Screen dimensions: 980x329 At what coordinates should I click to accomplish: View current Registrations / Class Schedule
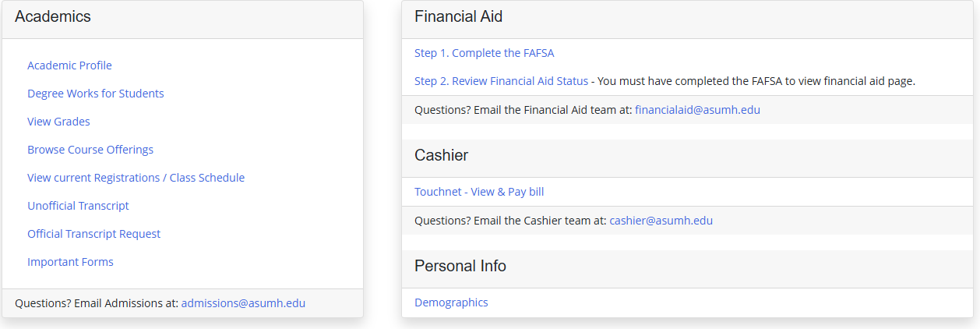point(136,178)
